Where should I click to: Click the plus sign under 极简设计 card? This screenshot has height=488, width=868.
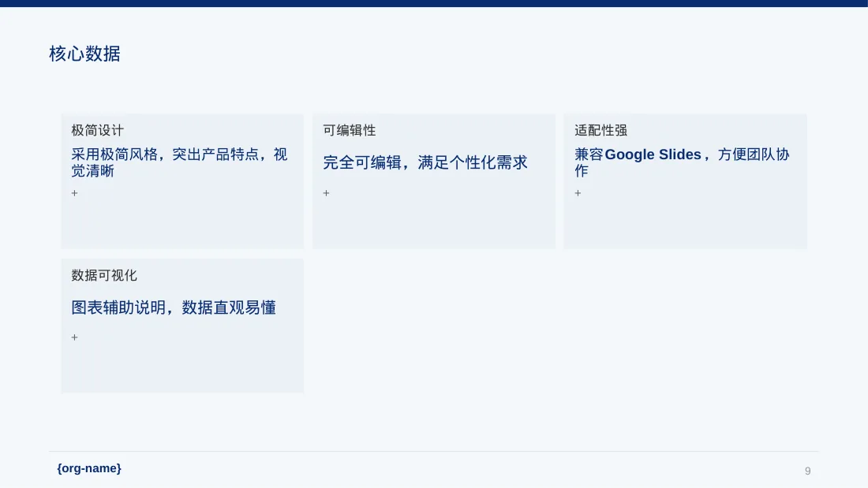click(x=75, y=193)
